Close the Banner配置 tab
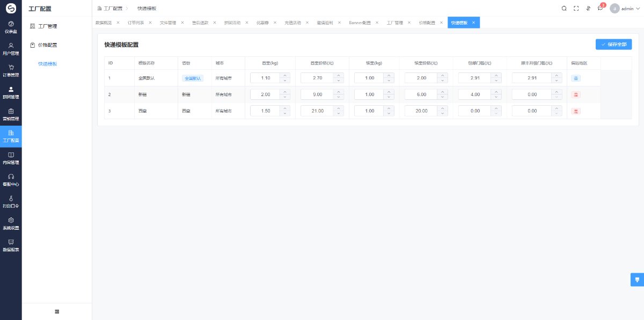This screenshot has width=644, height=320. click(377, 23)
